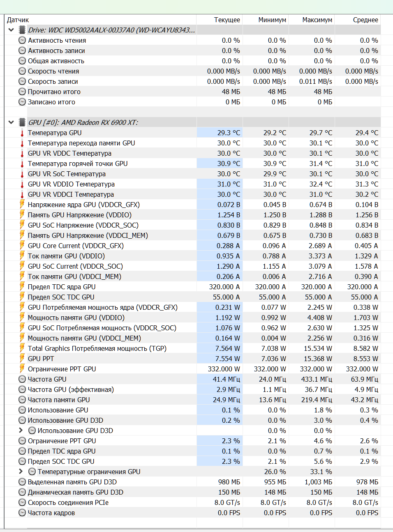Collapse the GPU AMD Radeon RX 6900 XT group
The width and height of the screenshot is (393, 532).
(x=11, y=122)
